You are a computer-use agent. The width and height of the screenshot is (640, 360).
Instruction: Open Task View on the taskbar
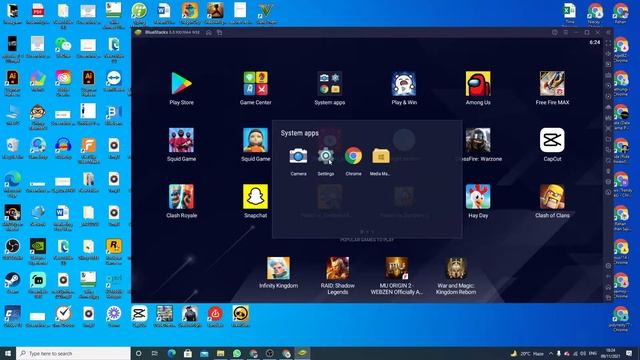155,353
